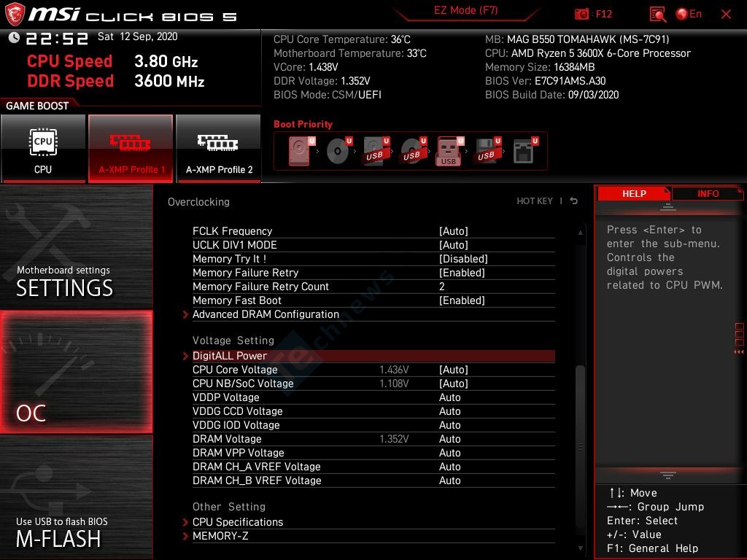Select the CPU Core Voltage 1.436V reading
Image resolution: width=747 pixels, height=560 pixels.
(x=394, y=370)
